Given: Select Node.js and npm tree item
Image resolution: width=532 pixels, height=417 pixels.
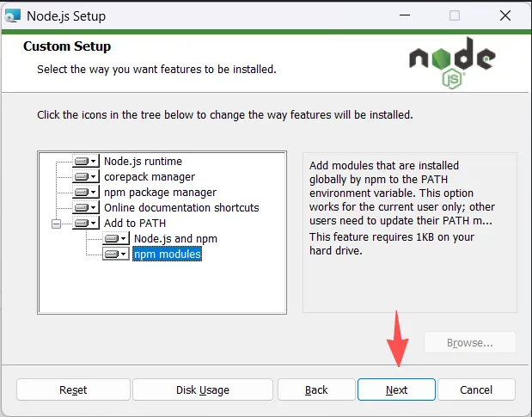Looking at the screenshot, I should pyautogui.click(x=175, y=239).
